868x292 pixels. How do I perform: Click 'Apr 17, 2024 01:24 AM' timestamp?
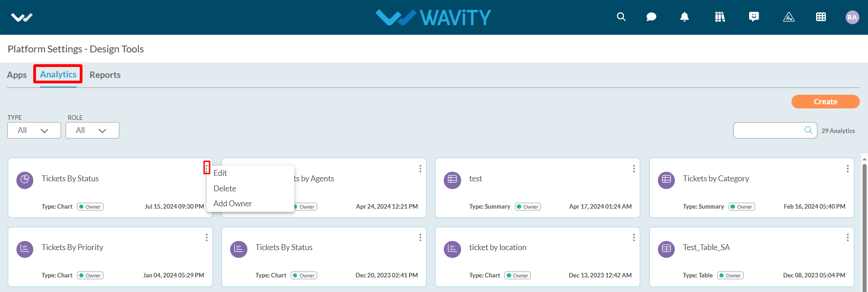600,207
